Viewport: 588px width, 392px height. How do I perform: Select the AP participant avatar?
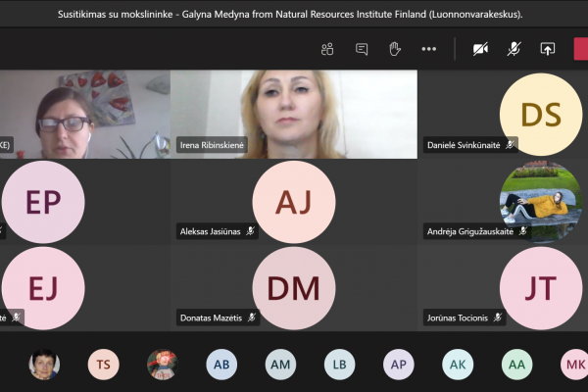point(399,365)
